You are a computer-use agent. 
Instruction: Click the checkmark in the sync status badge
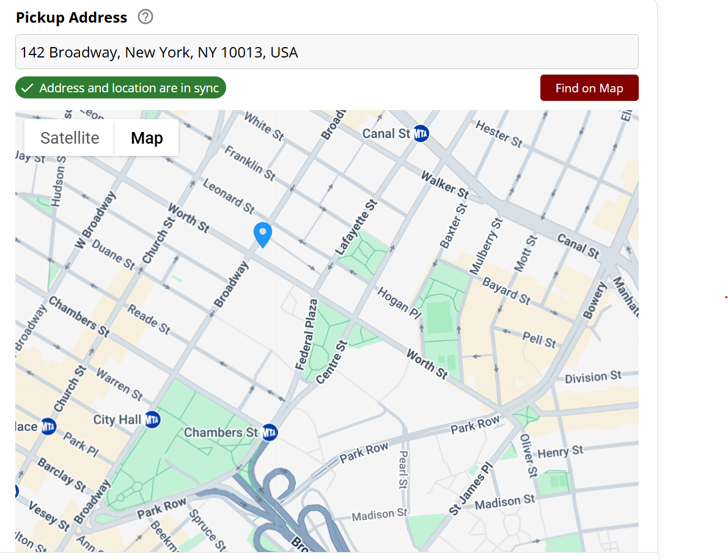tap(28, 87)
